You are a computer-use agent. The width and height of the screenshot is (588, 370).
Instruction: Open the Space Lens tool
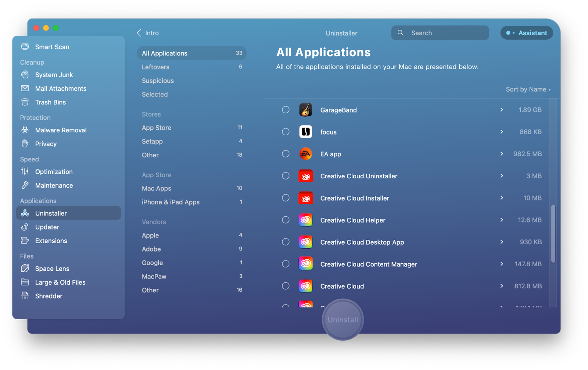[52, 268]
